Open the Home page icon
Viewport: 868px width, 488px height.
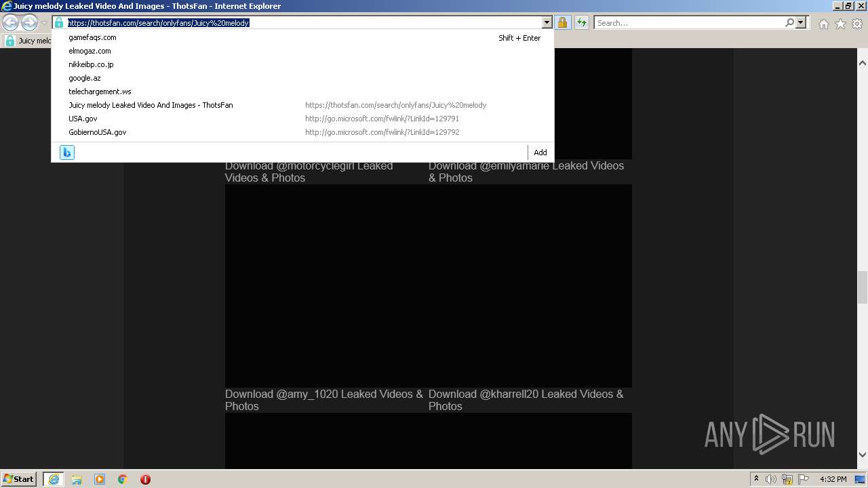pos(823,24)
